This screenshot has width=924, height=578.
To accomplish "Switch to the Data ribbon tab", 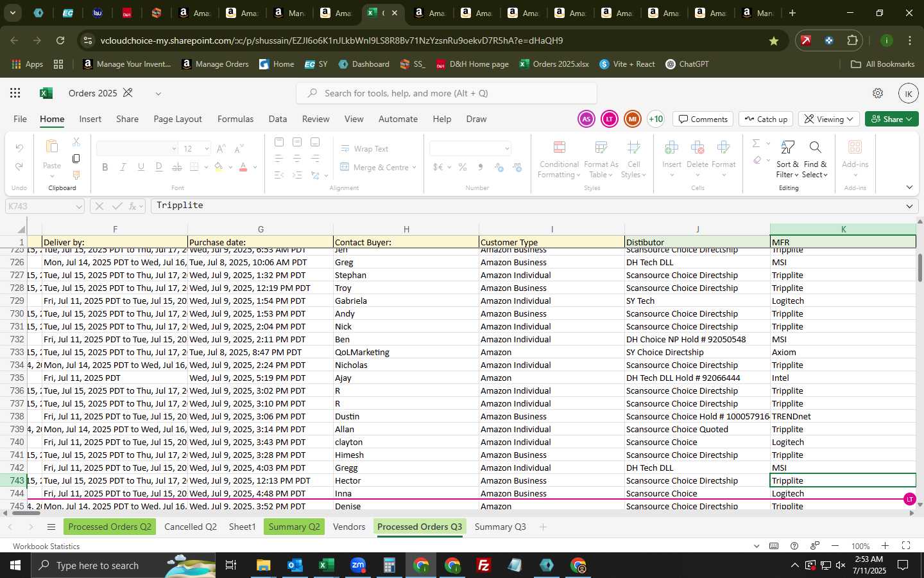I will coord(278,119).
